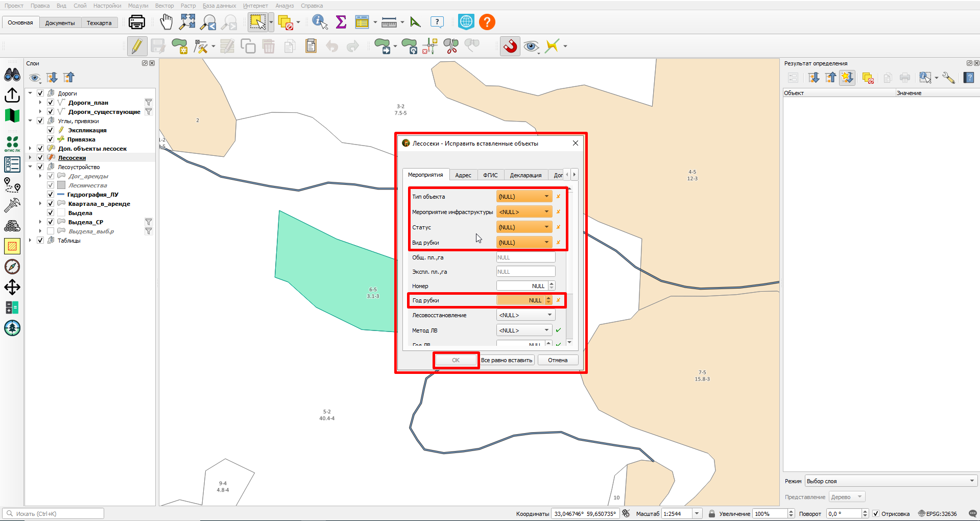This screenshot has height=521, width=980.
Task: Expand the Квартала_в_аренде layer group
Action: point(40,204)
